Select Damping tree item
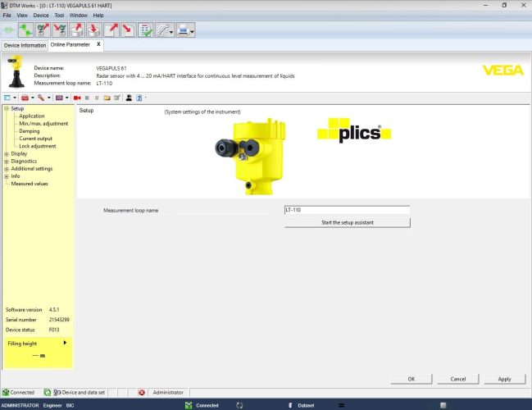 pos(30,131)
